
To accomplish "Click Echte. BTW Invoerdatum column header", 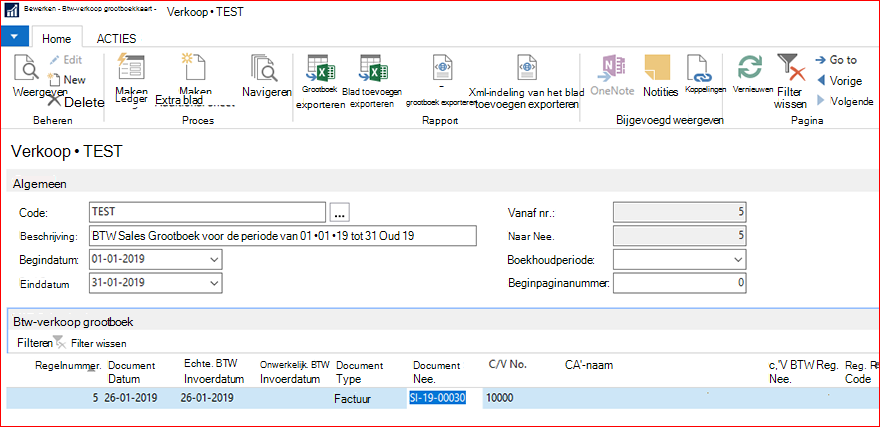I will (214, 371).
